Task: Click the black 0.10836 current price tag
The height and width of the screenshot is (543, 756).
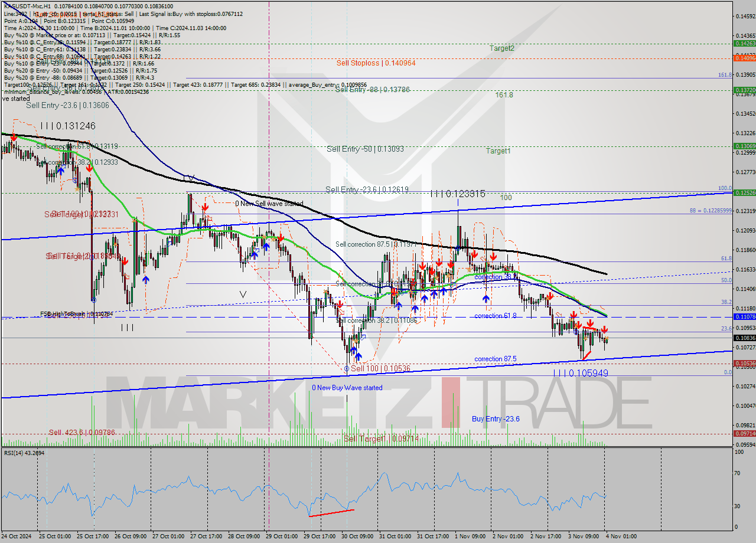Action: point(744,338)
